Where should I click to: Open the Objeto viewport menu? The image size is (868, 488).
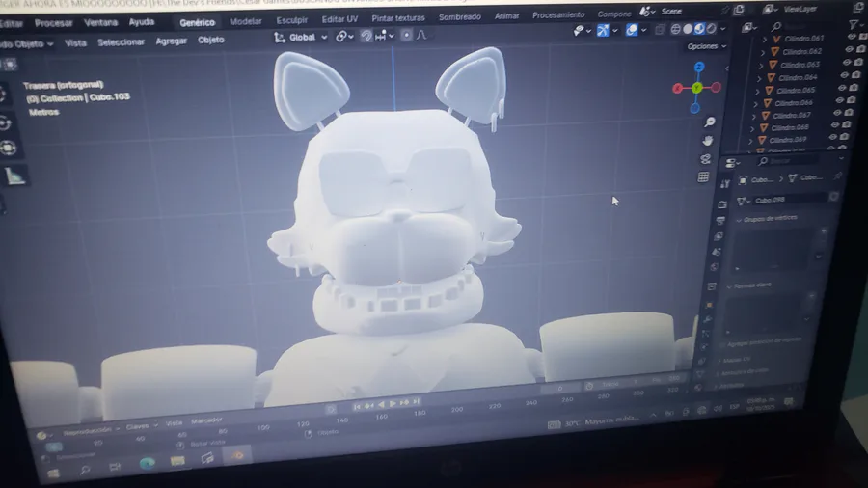click(211, 40)
